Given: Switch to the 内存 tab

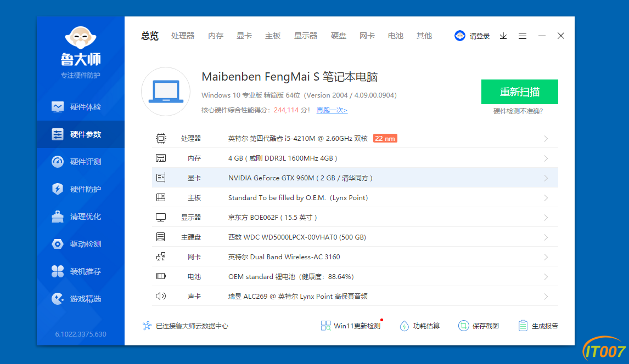Looking at the screenshot, I should tap(215, 36).
